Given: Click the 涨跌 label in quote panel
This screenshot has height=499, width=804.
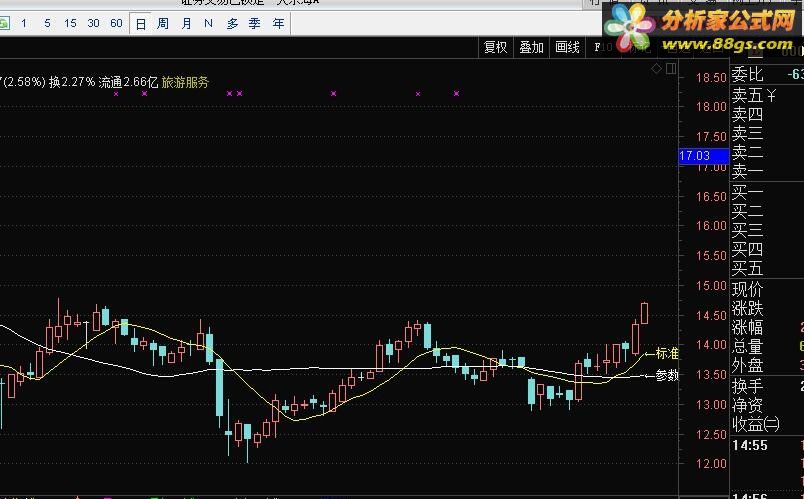Looking at the screenshot, I should coord(748,309).
